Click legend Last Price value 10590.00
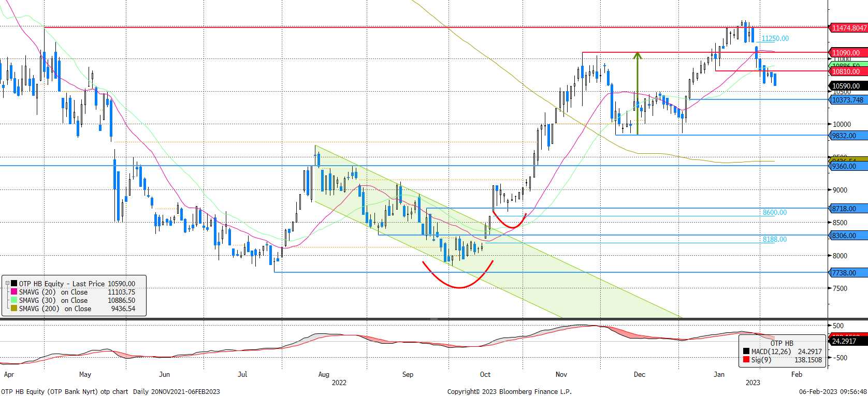 coord(121,284)
